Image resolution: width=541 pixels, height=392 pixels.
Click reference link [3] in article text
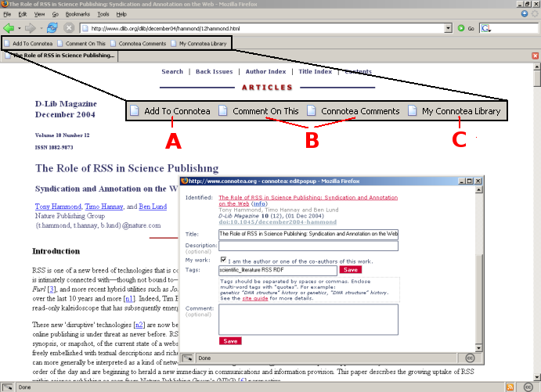51,289
